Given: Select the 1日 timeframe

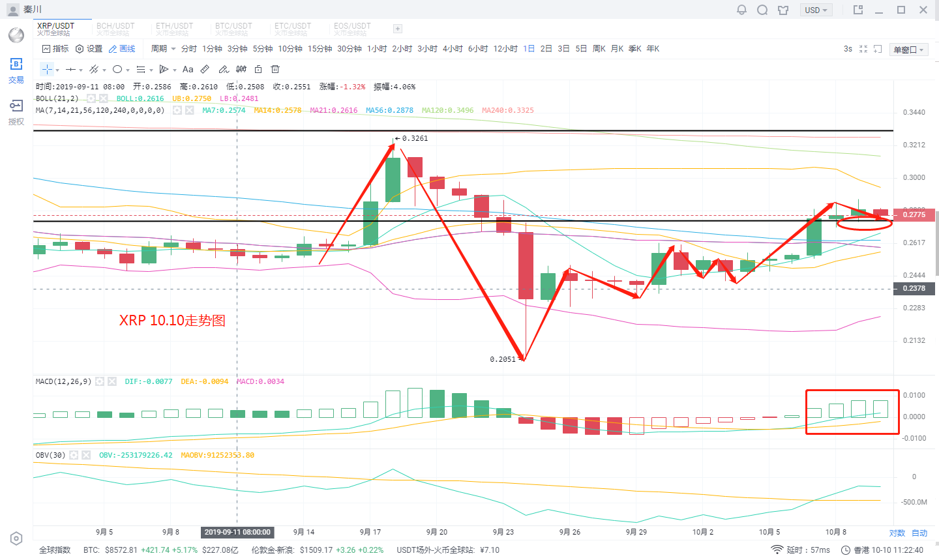Looking at the screenshot, I should point(529,49).
